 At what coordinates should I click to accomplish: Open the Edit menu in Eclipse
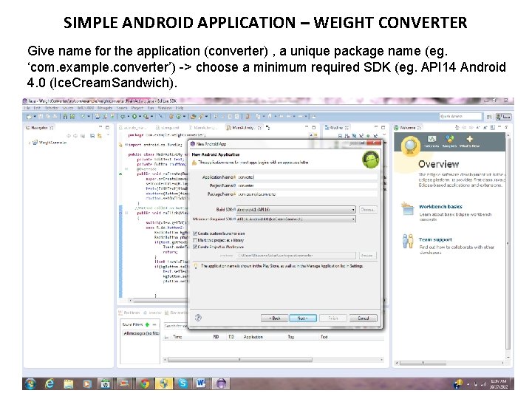point(37,108)
